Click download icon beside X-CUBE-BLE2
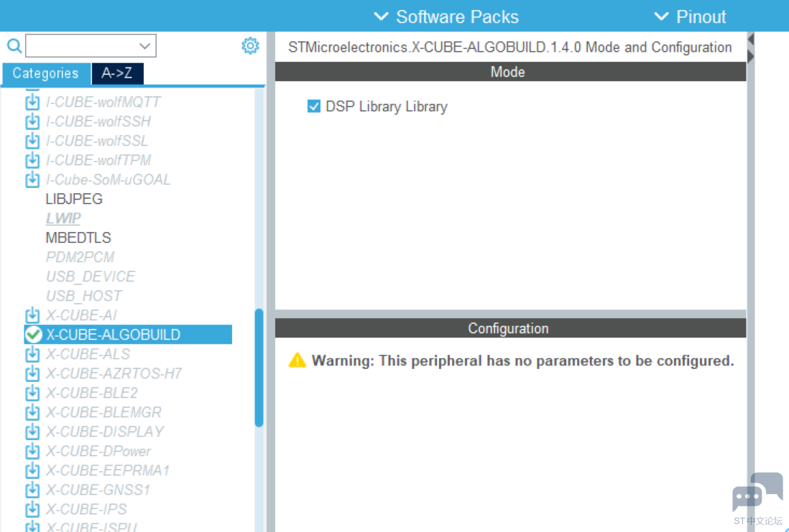789x532 pixels. coord(32,393)
